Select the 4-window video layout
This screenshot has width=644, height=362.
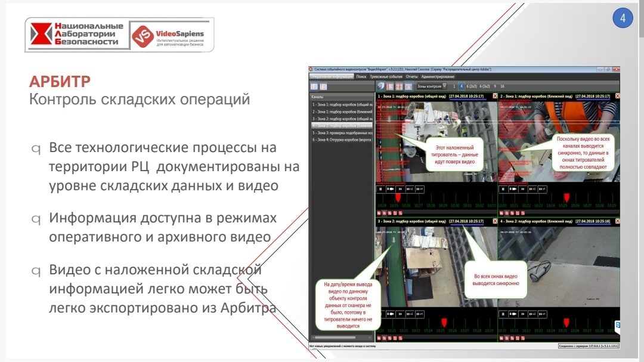(462, 86)
